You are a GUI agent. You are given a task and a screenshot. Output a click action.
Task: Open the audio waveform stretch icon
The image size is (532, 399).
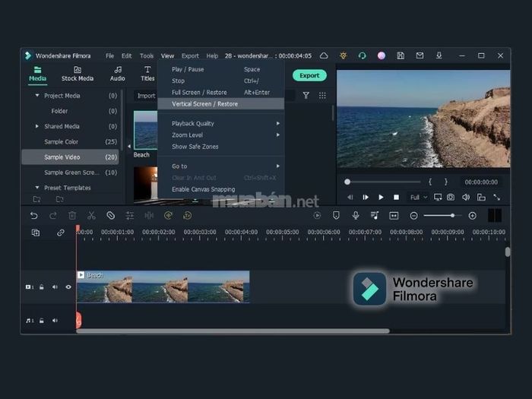pyautogui.click(x=149, y=215)
